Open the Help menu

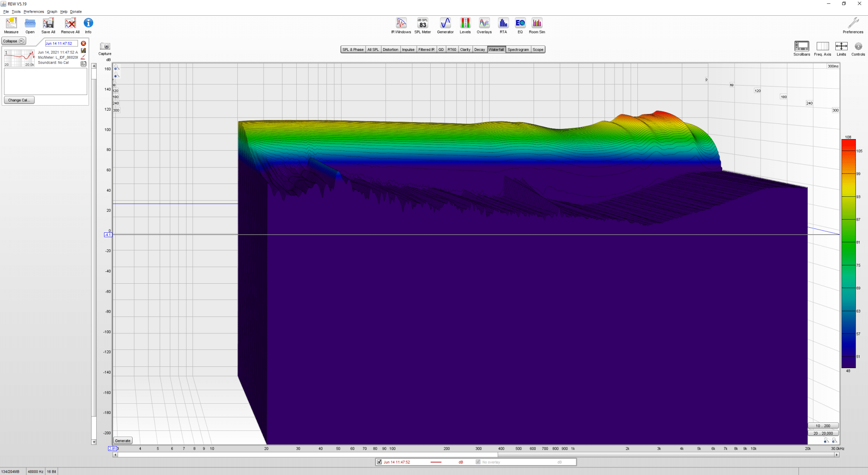pos(64,11)
